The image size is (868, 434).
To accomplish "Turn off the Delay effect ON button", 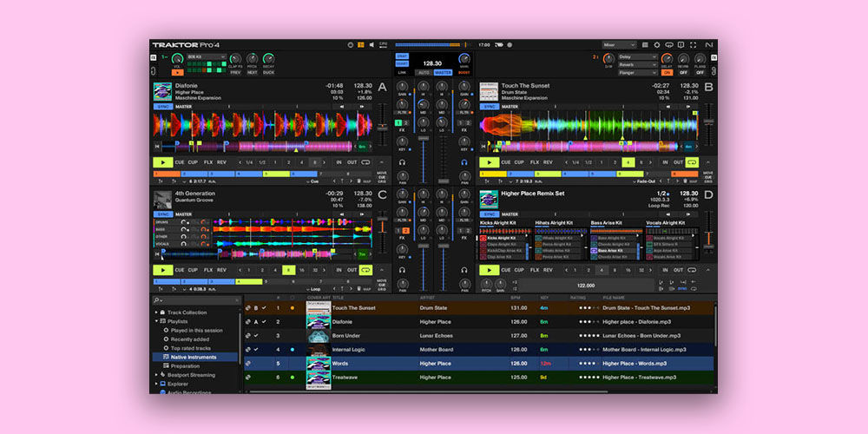I will (667, 73).
